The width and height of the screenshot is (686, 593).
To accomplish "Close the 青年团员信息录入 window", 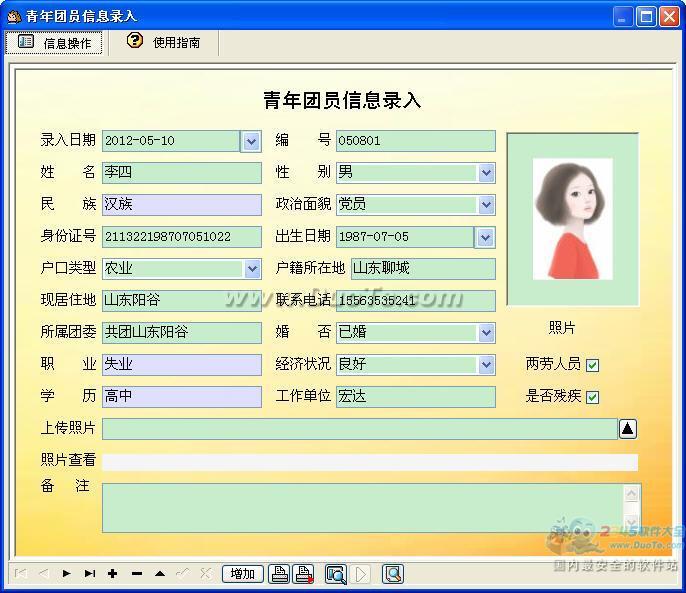I will click(669, 17).
